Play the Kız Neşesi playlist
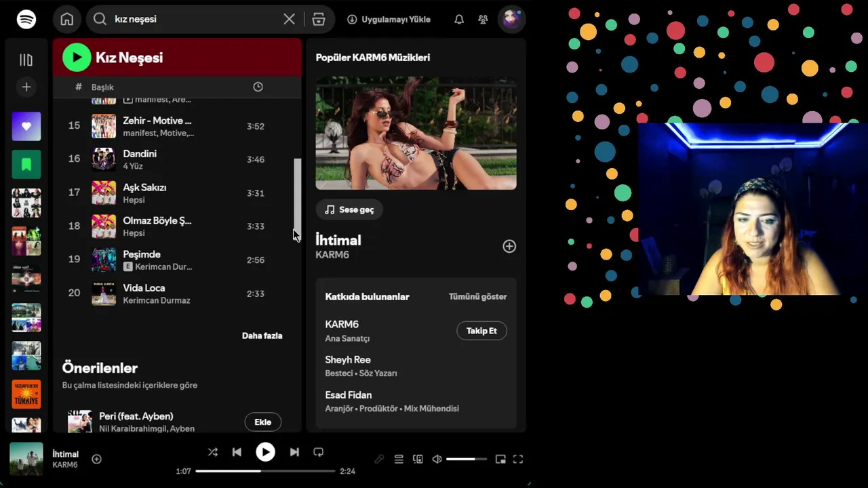This screenshot has height=488, width=868. 77,58
